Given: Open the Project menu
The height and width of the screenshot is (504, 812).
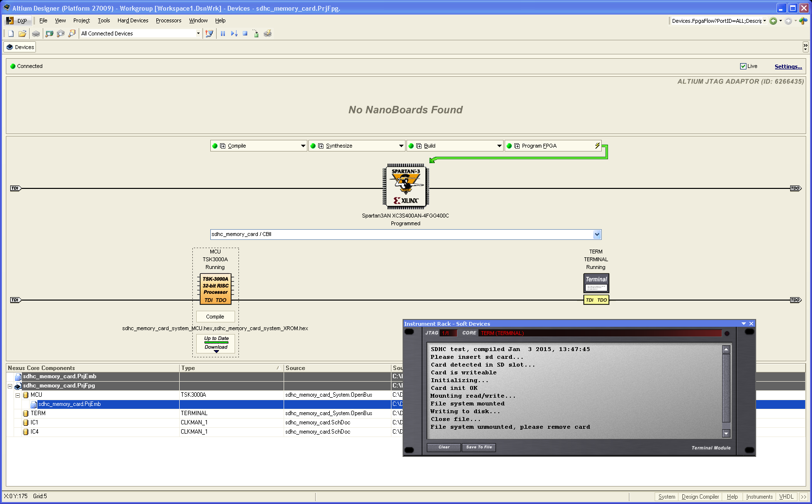Looking at the screenshot, I should pyautogui.click(x=82, y=20).
